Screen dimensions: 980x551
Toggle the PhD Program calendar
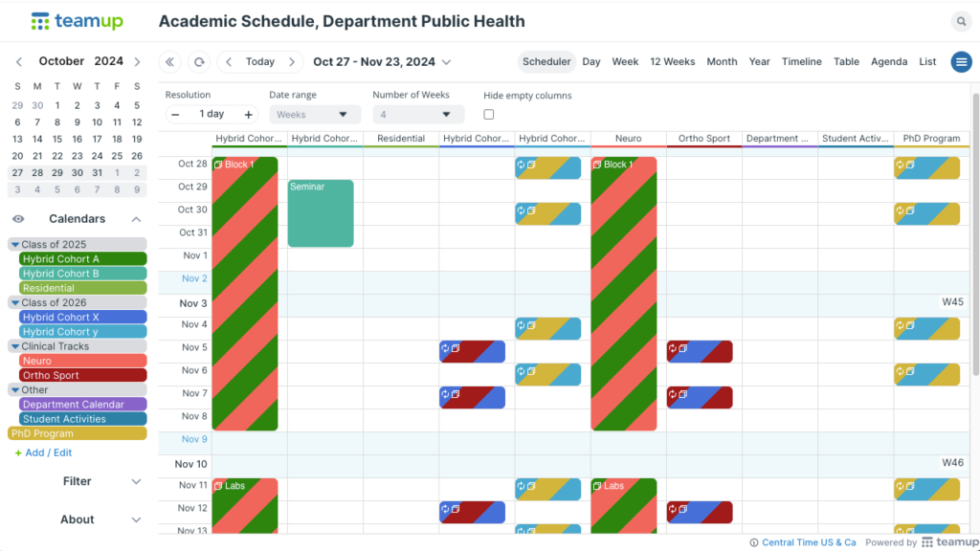tap(77, 433)
